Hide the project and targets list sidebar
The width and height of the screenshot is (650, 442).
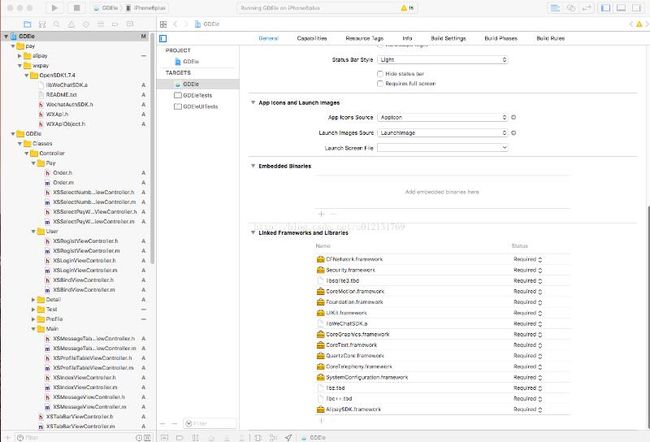(x=163, y=39)
